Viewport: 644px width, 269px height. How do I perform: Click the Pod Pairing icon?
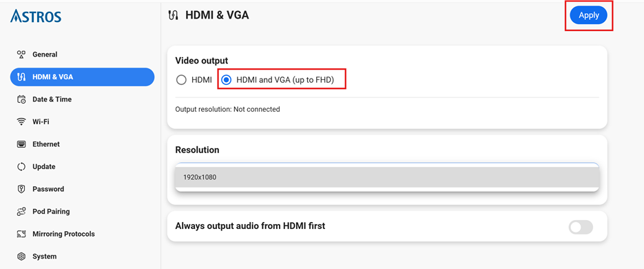tap(21, 212)
